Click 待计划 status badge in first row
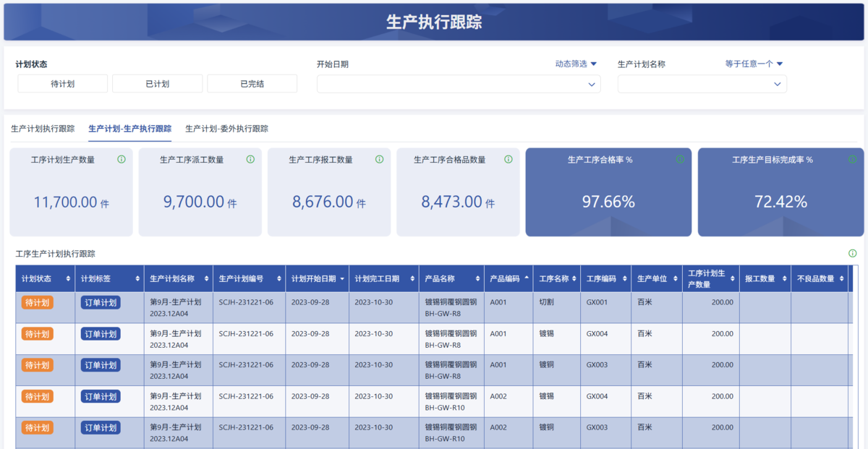This screenshot has height=449, width=868. point(37,303)
